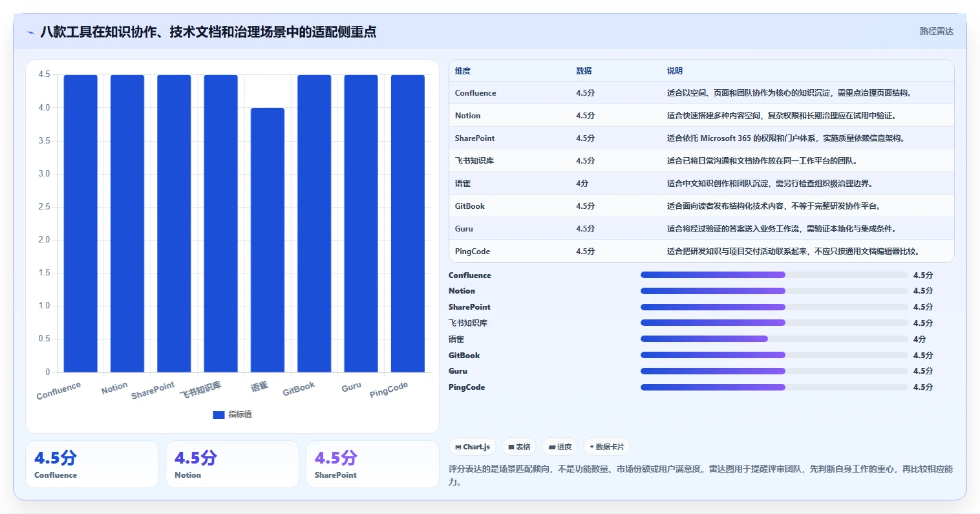
Task: Click the 指标值 legend label
Action: click(240, 414)
